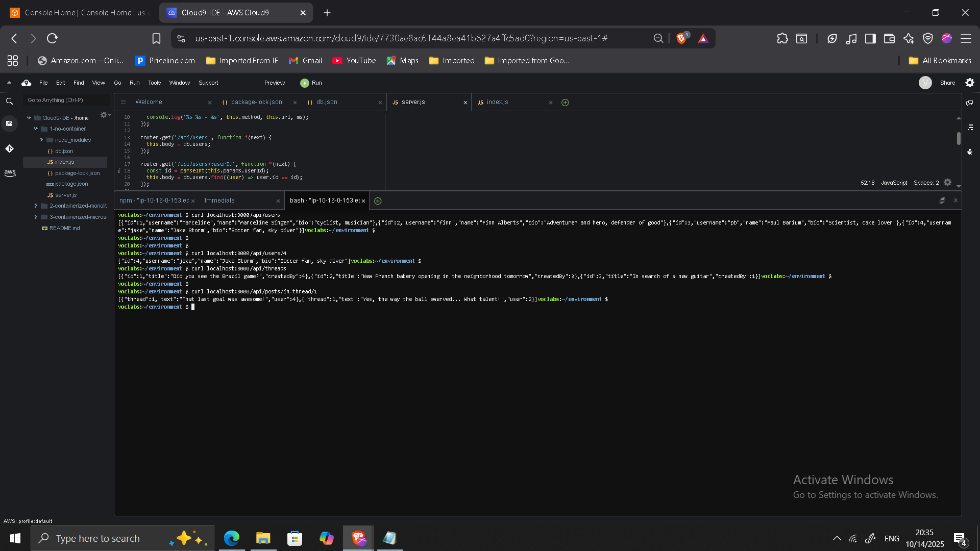This screenshot has width=980, height=551.
Task: Expand the node_modules folder
Action: 42,140
